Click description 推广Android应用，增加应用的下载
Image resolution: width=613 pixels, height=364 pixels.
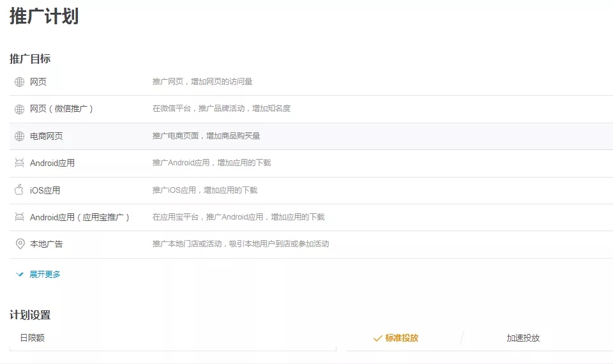212,163
